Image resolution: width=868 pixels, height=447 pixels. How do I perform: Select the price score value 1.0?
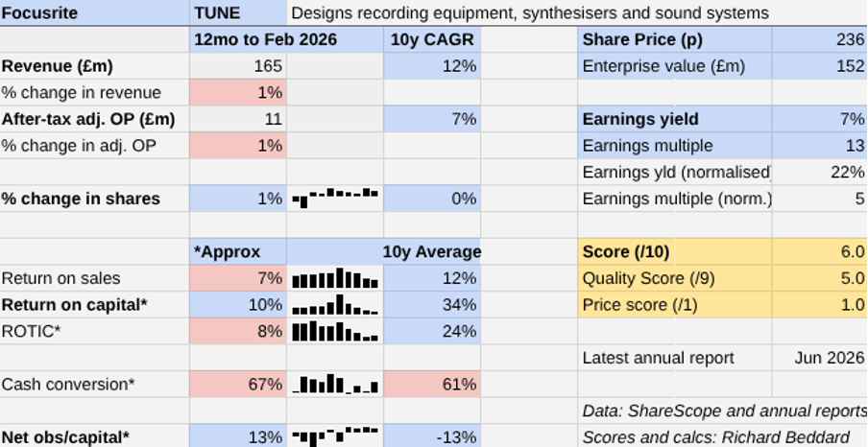tap(820, 305)
